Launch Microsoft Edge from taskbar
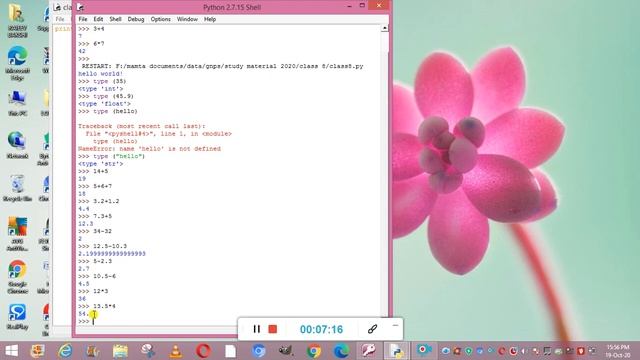Image resolution: width=640 pixels, height=360 pixels. click(341, 351)
